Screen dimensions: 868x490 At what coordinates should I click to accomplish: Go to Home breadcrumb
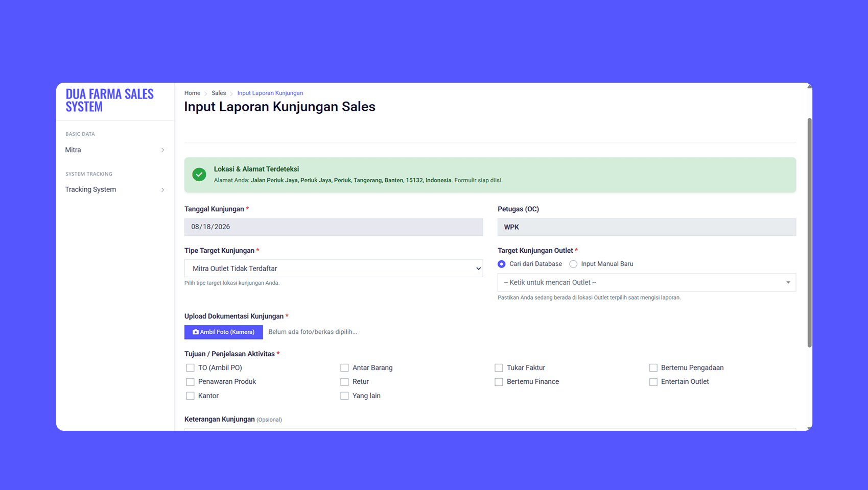pos(192,93)
